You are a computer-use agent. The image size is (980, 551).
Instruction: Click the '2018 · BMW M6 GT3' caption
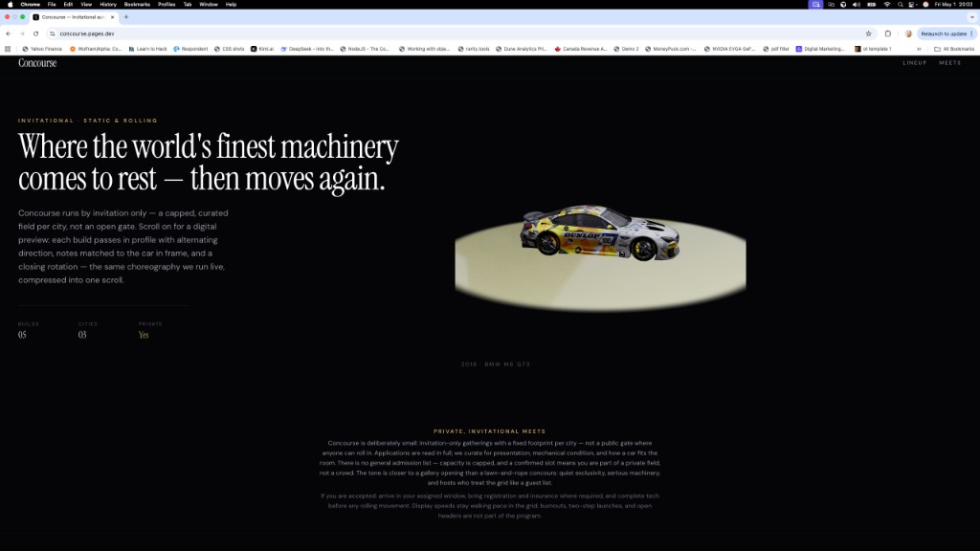pyautogui.click(x=496, y=364)
